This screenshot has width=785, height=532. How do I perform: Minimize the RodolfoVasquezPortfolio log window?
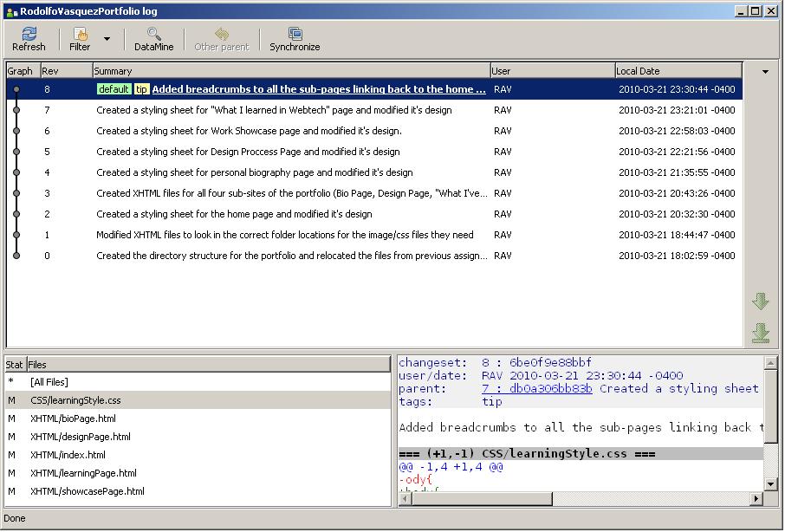[742, 11]
